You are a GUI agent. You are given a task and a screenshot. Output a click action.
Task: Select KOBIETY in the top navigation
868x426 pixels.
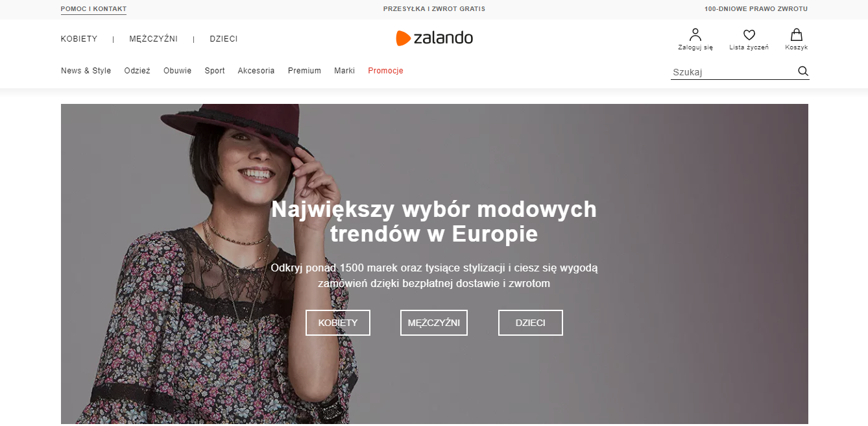click(x=79, y=39)
